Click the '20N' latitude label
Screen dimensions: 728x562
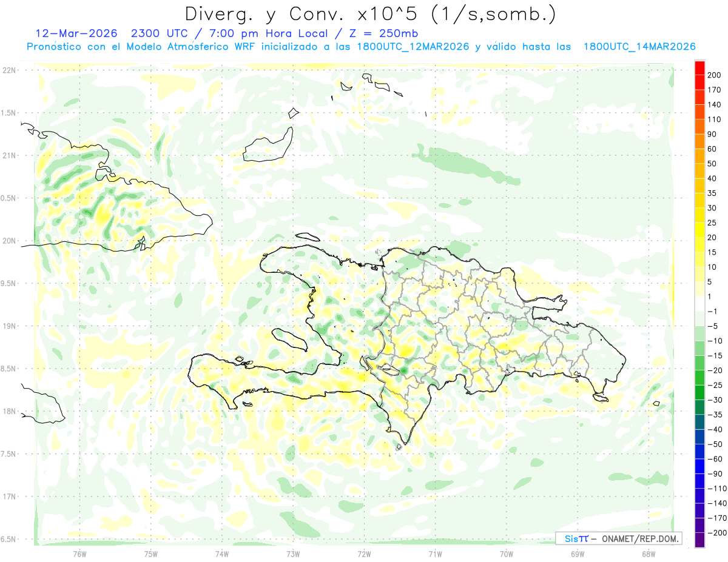click(8, 241)
